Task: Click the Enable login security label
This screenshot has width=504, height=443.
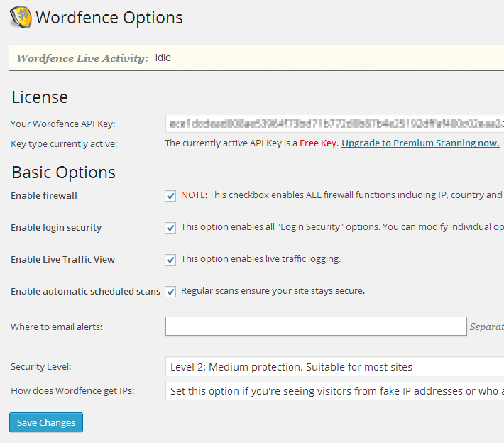Action: [56, 228]
